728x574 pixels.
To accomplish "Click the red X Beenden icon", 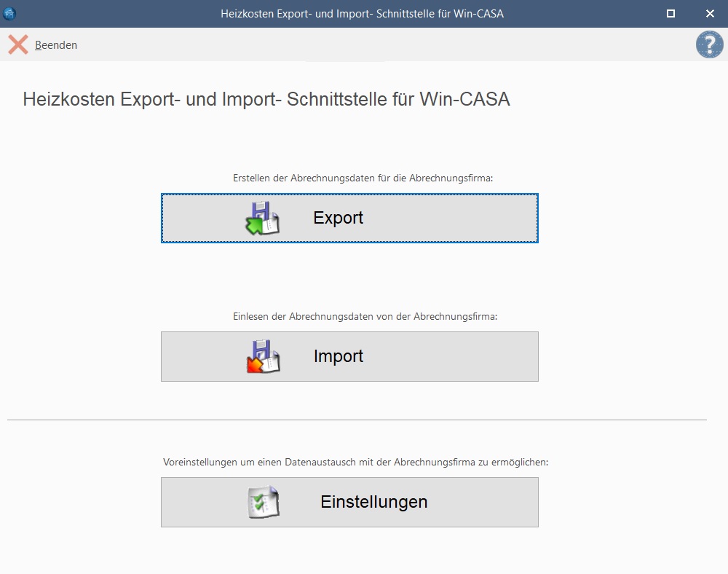I will pos(18,44).
